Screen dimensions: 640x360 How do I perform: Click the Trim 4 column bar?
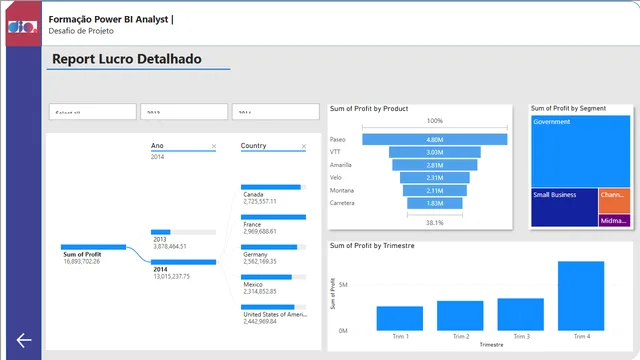pos(581,296)
